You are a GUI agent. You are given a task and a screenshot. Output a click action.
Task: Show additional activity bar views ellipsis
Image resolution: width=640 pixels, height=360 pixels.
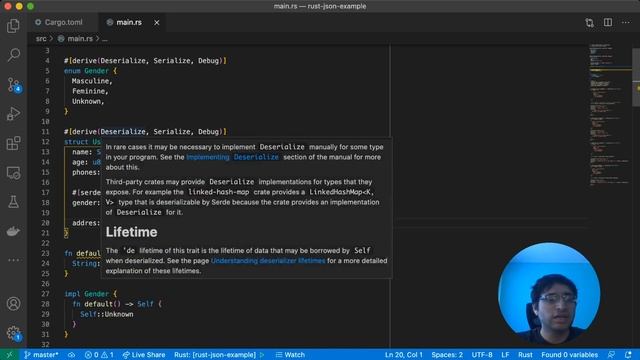[13, 260]
